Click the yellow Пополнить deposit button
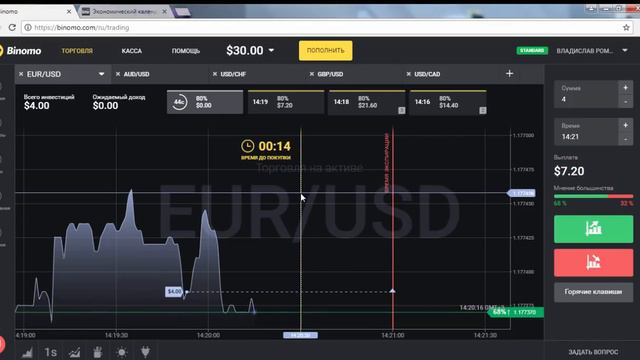Viewport: 640px width, 360px height. pos(325,51)
